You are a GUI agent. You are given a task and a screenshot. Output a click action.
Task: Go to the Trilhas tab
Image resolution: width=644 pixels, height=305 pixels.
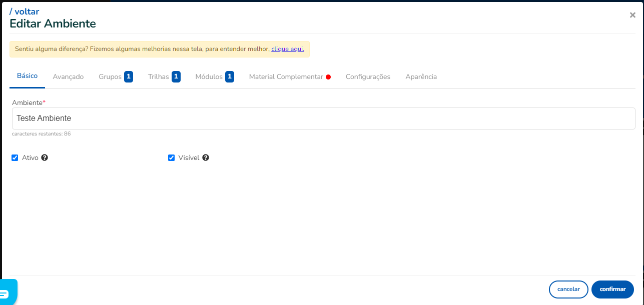pyautogui.click(x=164, y=77)
